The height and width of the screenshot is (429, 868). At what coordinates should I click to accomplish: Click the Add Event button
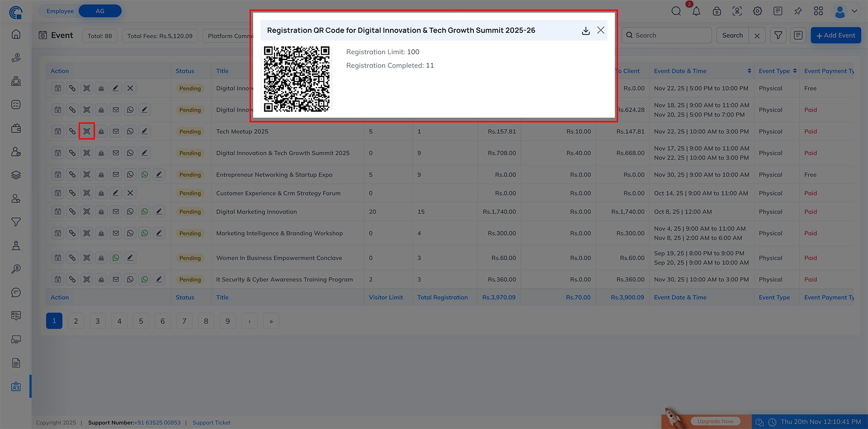[x=835, y=35]
